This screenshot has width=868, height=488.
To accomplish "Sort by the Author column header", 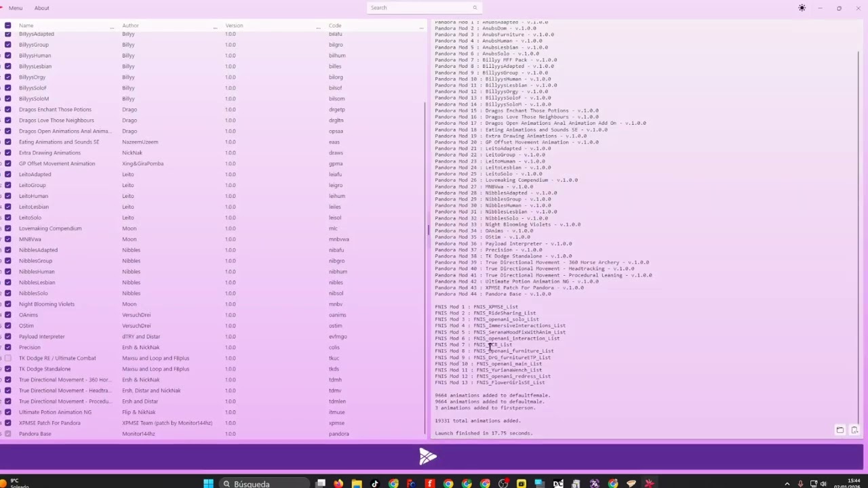I will [130, 25].
